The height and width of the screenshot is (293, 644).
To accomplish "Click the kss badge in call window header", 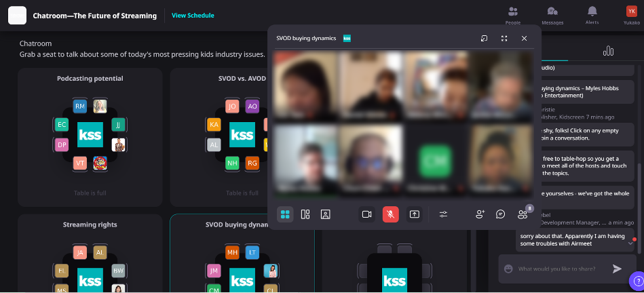I will point(347,38).
